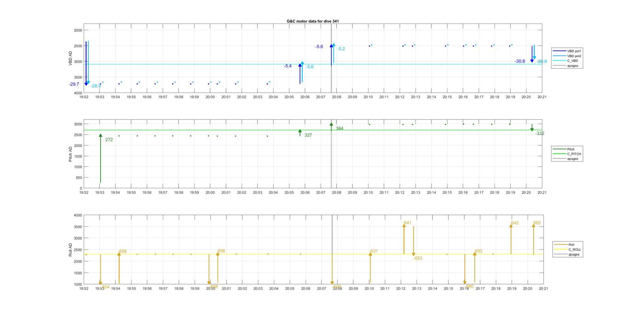The height and width of the screenshot is (319, 644).
Task: Click the '19:52' tick on the Pitch x-axis
Action: coord(84,193)
